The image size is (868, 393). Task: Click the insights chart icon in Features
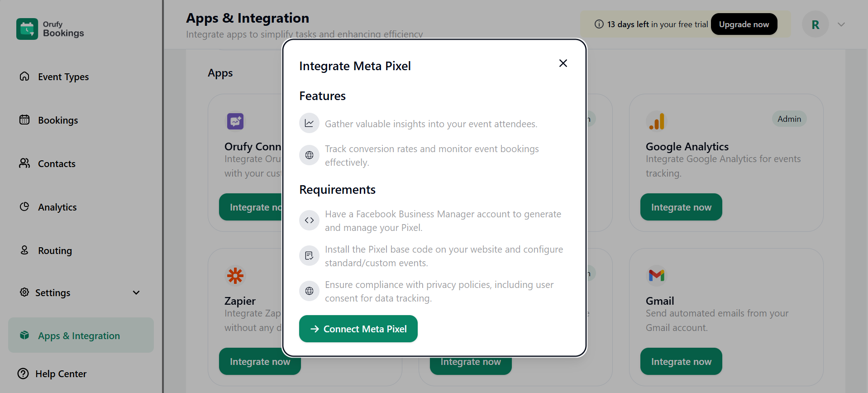coord(309,123)
